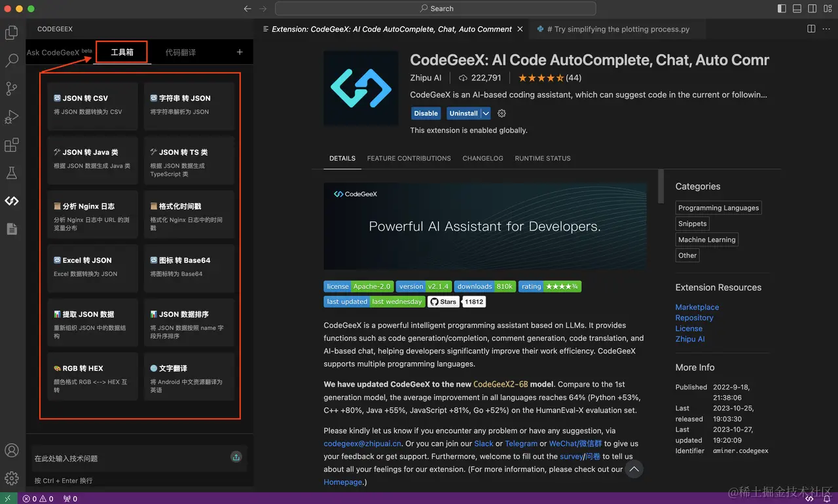Open Uninstall dropdown arrow
Screen dimensions: 838x504
point(486,113)
